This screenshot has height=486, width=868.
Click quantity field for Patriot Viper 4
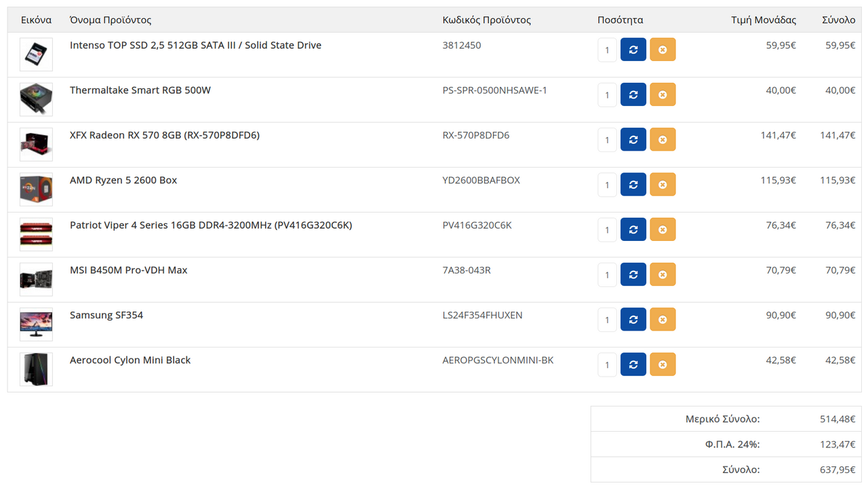click(607, 229)
